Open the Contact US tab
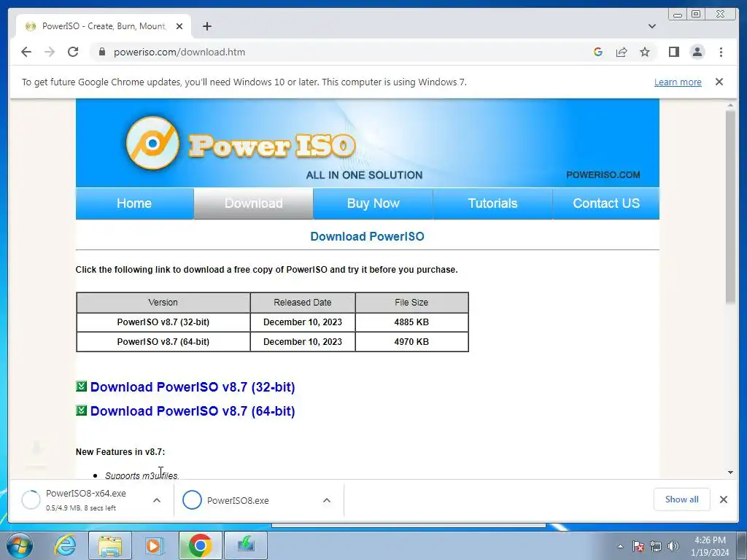The width and height of the screenshot is (747, 560). click(606, 203)
